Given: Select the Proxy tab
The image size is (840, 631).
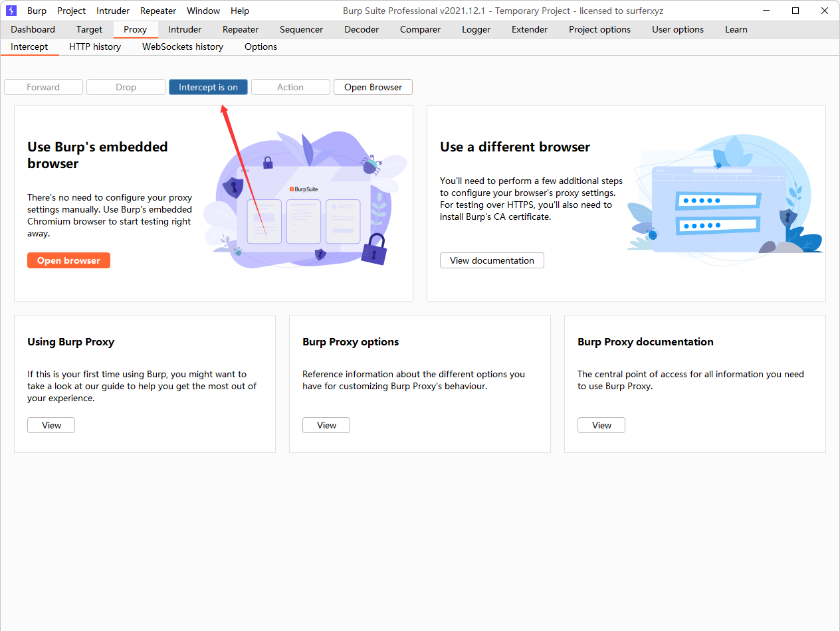Looking at the screenshot, I should point(136,29).
